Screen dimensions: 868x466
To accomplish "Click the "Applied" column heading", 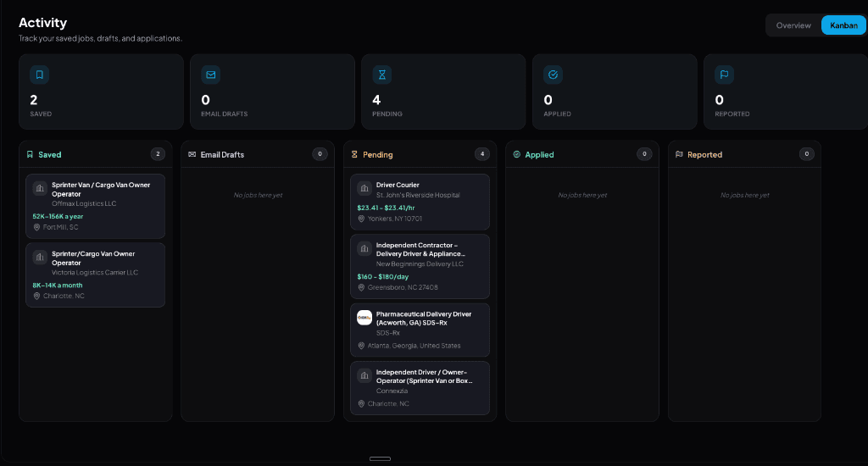I will [539, 155].
